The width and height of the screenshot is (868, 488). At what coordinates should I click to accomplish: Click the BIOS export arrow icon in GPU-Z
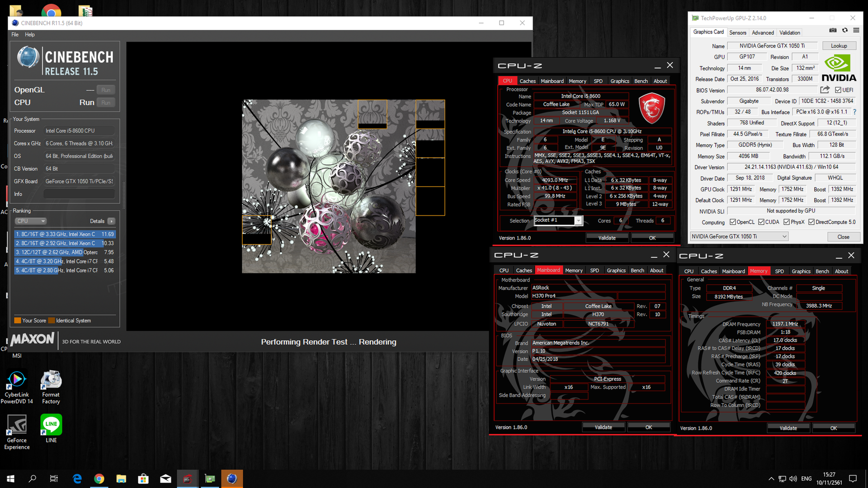(x=825, y=89)
